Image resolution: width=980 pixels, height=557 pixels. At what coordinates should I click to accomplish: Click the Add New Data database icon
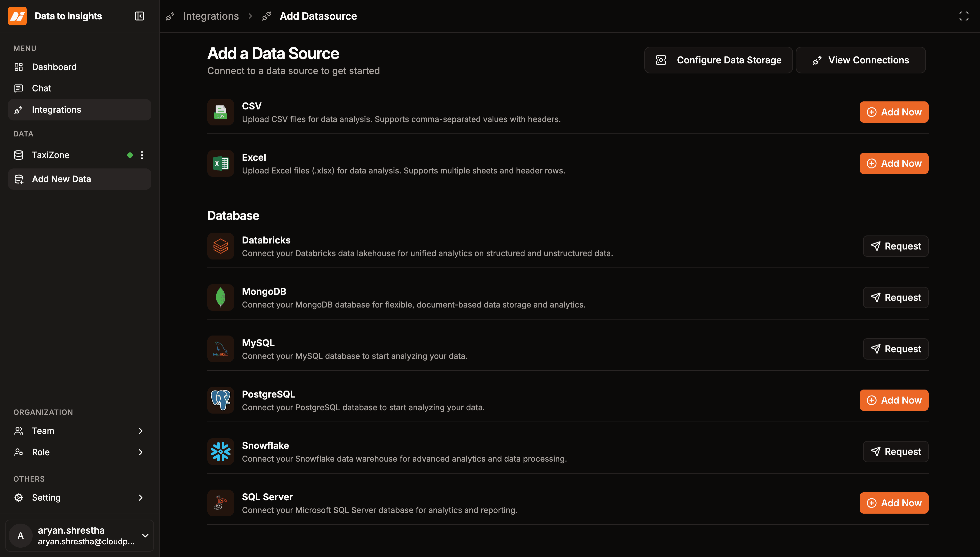point(19,179)
